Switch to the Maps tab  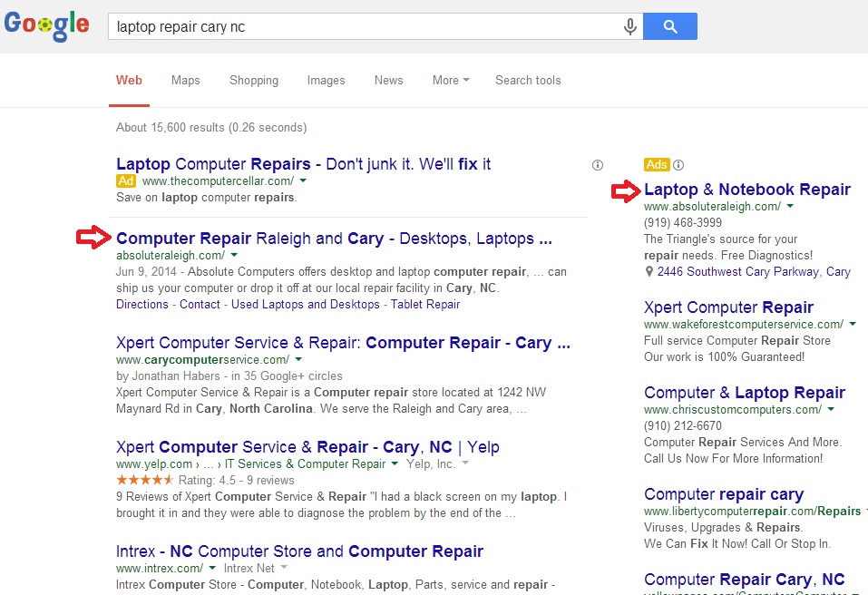click(x=185, y=80)
